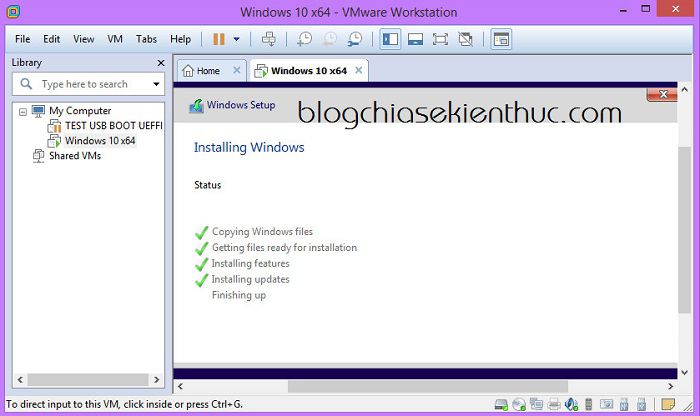Click the VM view vertical scrollbar thumb
Image resolution: width=700 pixels, height=416 pixels.
[x=683, y=230]
